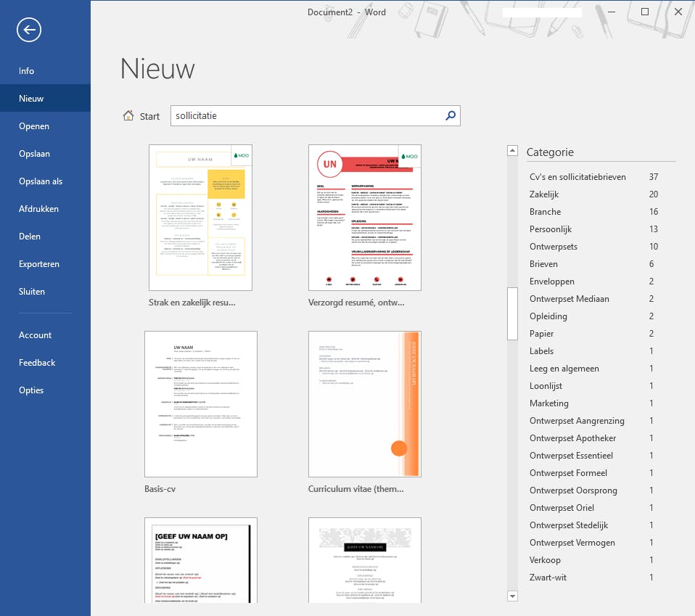
Task: Click Strak en zakelijk resu... caption
Action: pos(192,303)
